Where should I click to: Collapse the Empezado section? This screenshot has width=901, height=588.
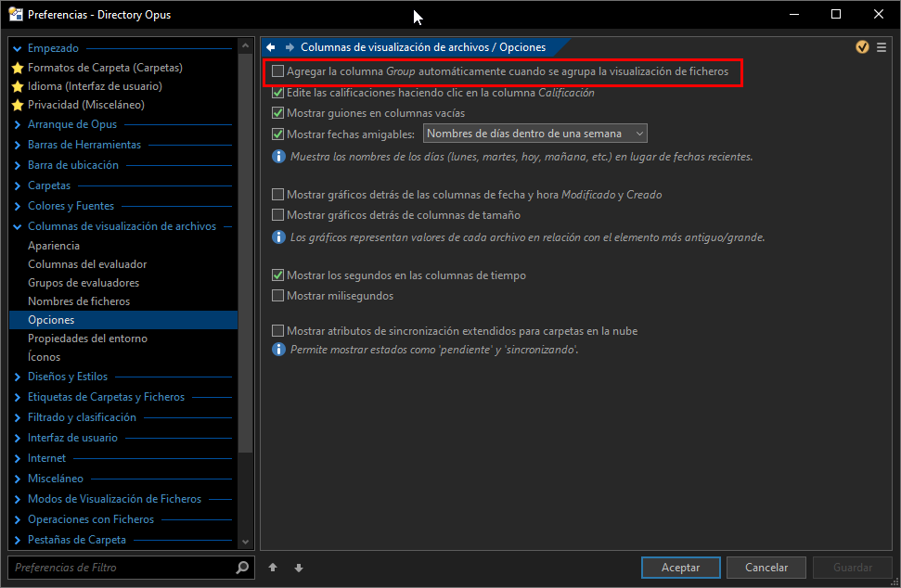click(18, 48)
